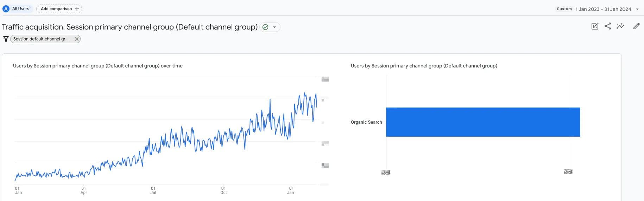
Task: Click the Organic Search axis label
Action: coord(366,122)
